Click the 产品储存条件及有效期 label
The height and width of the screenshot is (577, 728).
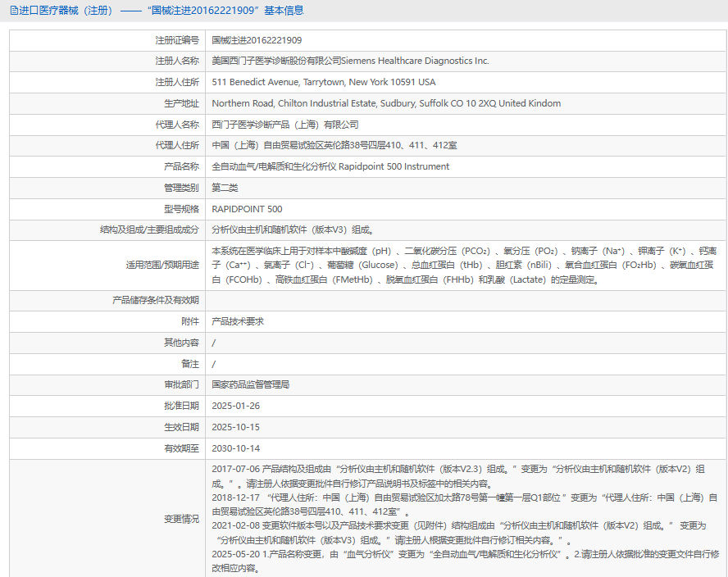(x=156, y=300)
